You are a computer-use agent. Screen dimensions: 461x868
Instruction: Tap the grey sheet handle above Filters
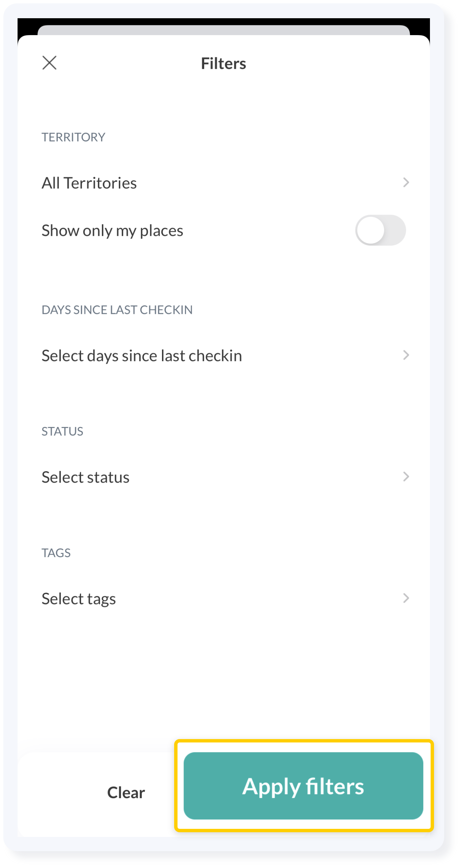coord(223,30)
